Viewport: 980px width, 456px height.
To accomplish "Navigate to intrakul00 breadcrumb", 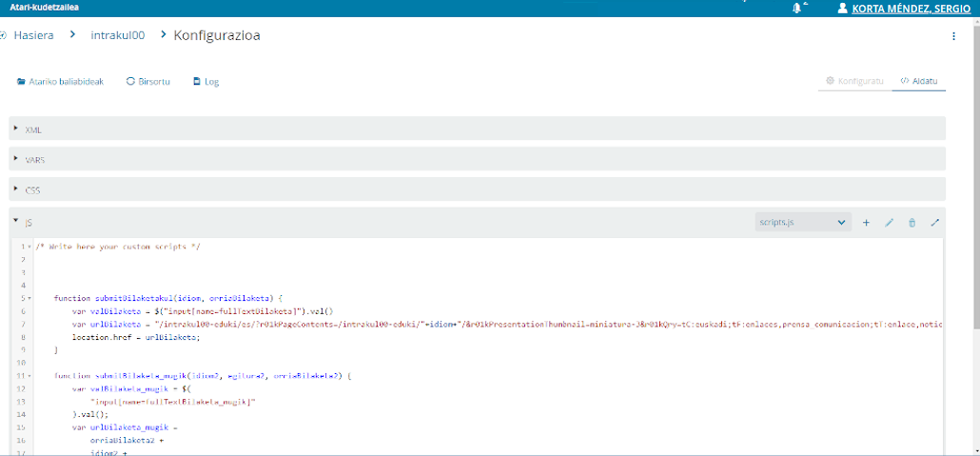I will (x=117, y=36).
